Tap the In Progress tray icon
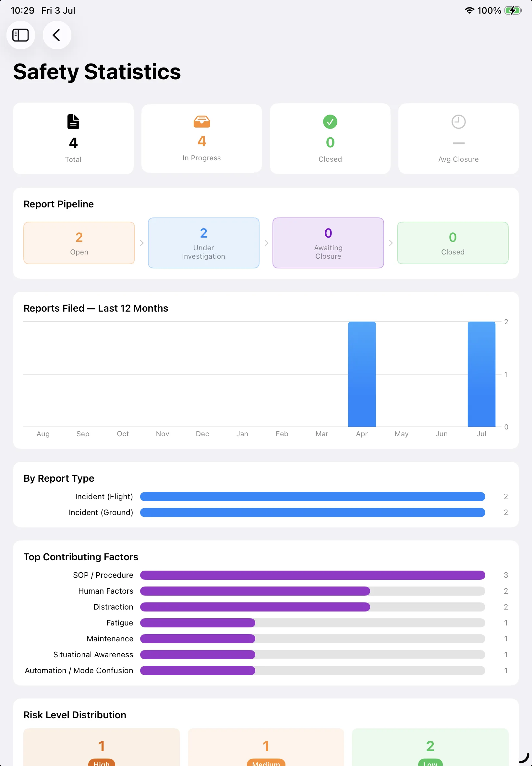532x766 pixels. 202,122
